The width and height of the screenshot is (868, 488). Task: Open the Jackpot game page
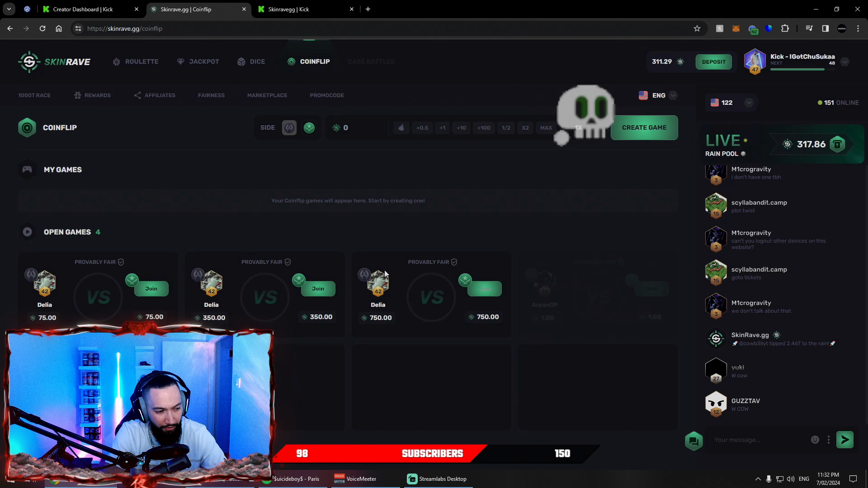click(x=198, y=62)
